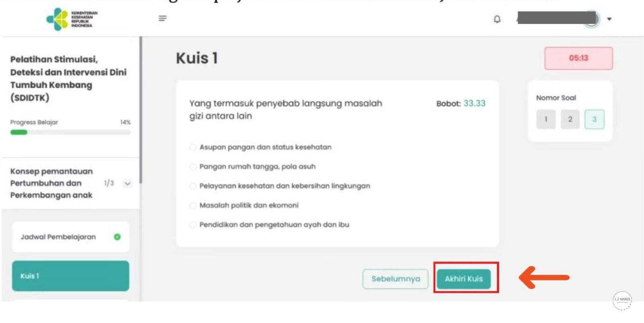The width and height of the screenshot is (644, 323).
Task: Select answer "Asupan pangan dan status kesehatan"
Action: coord(193,147)
